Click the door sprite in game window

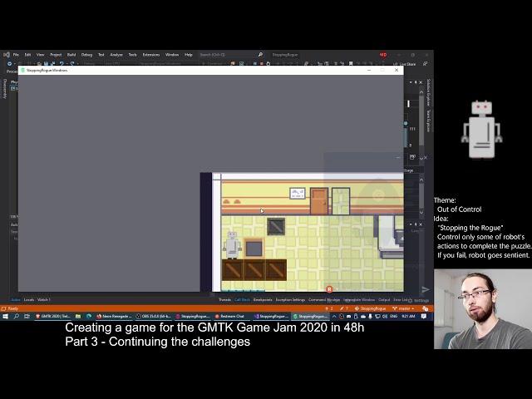[319, 201]
